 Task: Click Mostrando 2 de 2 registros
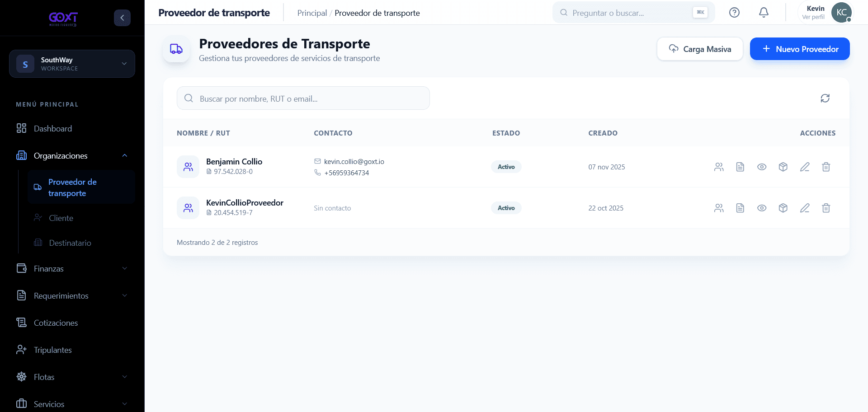point(217,243)
